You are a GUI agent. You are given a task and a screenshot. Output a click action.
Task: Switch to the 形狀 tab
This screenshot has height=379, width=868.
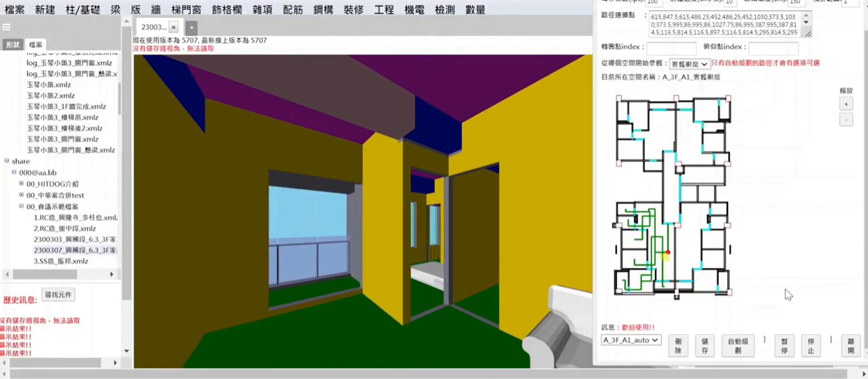click(13, 45)
